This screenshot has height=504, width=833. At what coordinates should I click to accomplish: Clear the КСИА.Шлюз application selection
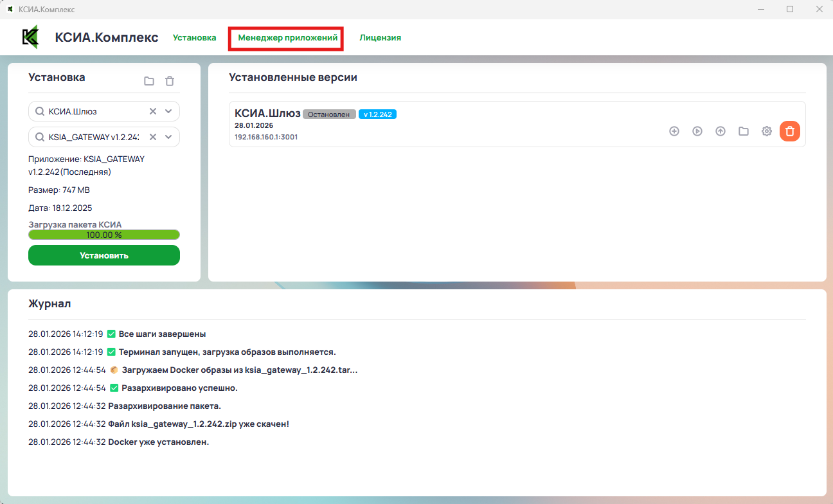(153, 111)
